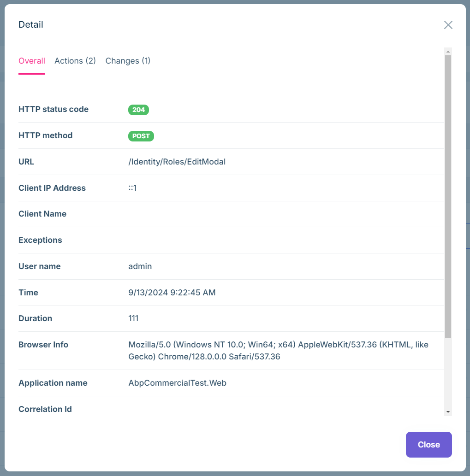The width and height of the screenshot is (470, 476).
Task: Click the Client IP Address value ::1
Action: 132,188
